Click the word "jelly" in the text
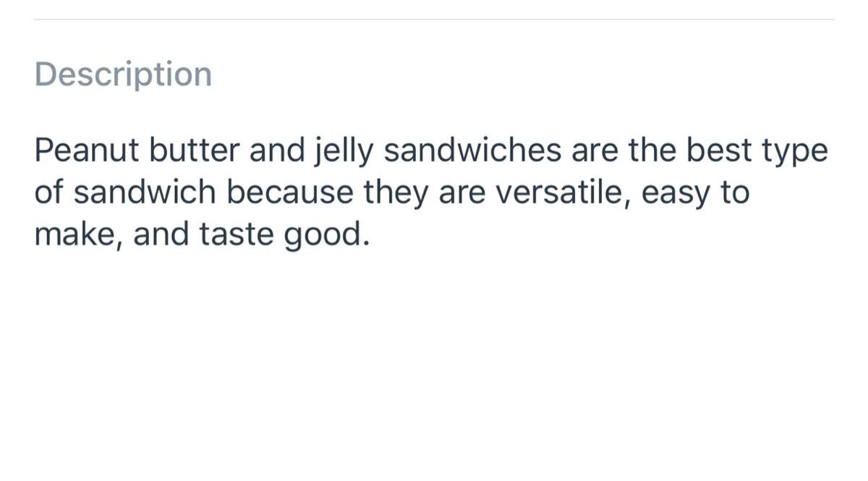Image resolution: width=868 pixels, height=481 pixels. pos(344,152)
